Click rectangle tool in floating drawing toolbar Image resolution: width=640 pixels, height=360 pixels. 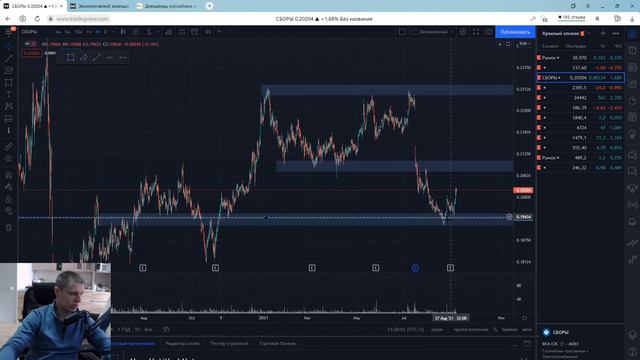pos(71,58)
